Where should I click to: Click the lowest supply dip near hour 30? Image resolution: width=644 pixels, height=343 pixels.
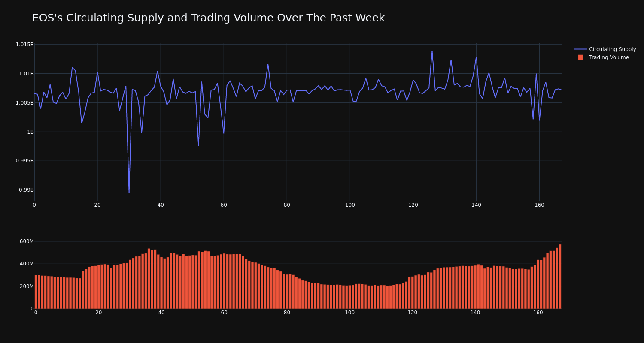129,193
